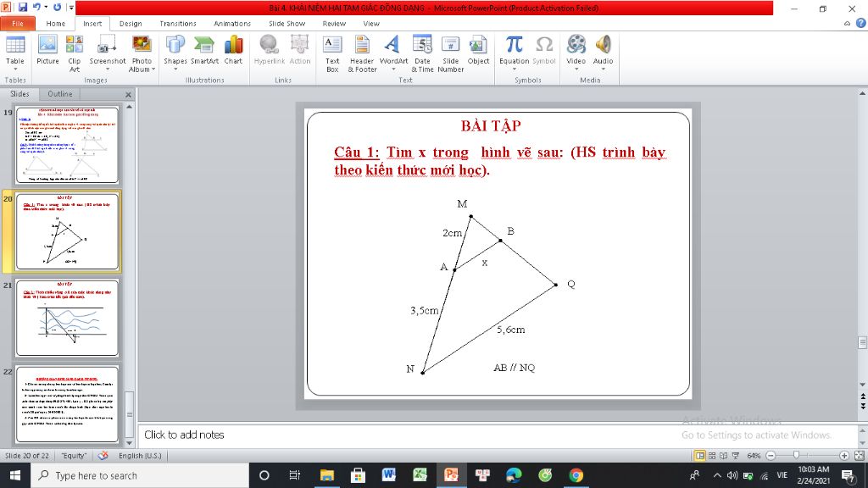
Task: Open the Shapes gallery
Action: 175,53
